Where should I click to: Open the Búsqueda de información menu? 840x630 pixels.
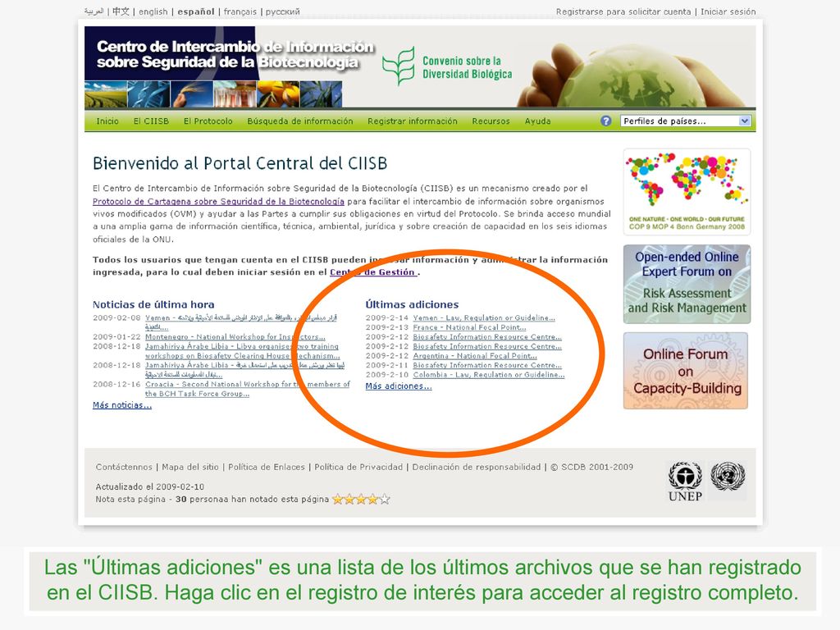pyautogui.click(x=300, y=121)
